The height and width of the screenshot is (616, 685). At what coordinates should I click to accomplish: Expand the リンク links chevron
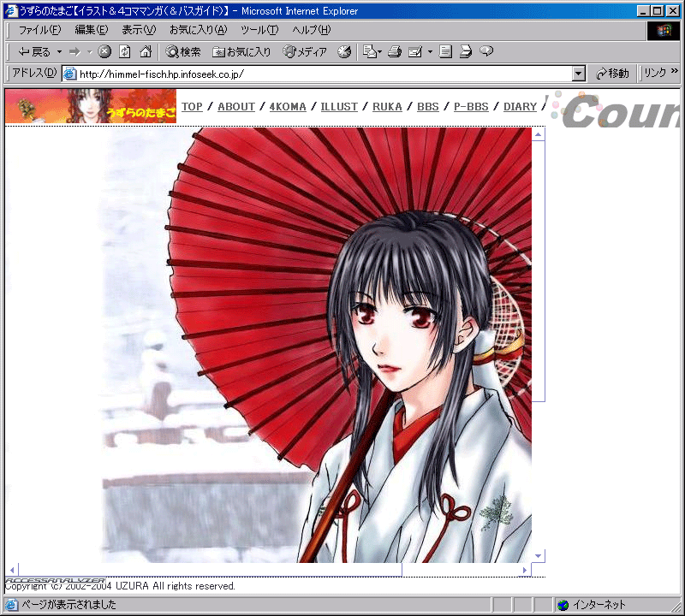tap(675, 71)
